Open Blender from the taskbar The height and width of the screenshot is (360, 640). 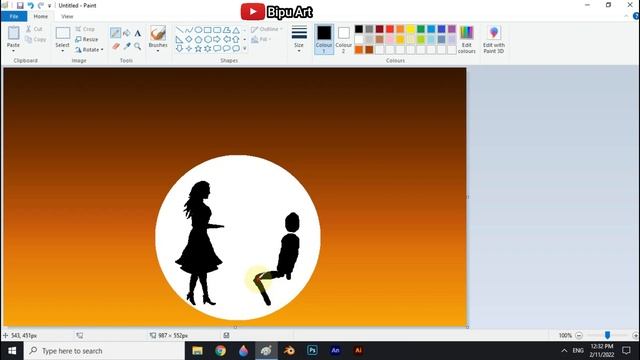289,351
